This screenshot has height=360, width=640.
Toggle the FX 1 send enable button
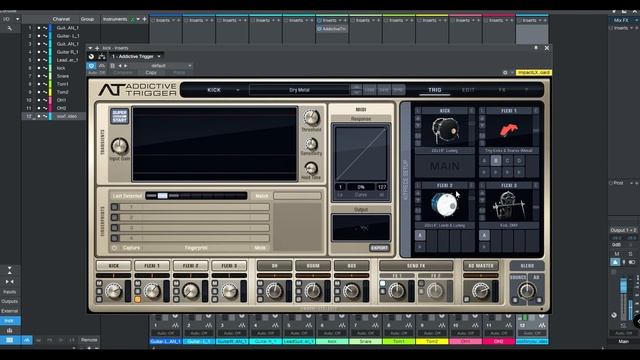(382, 283)
